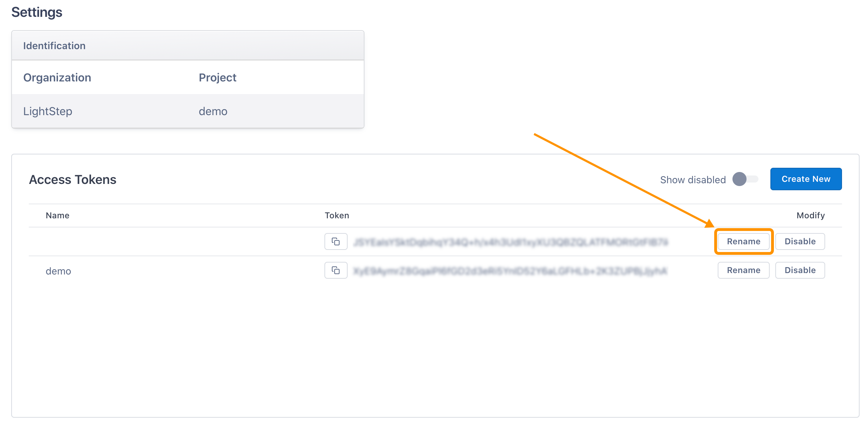
Task: Click the 'LightStep' organization value
Action: click(48, 111)
